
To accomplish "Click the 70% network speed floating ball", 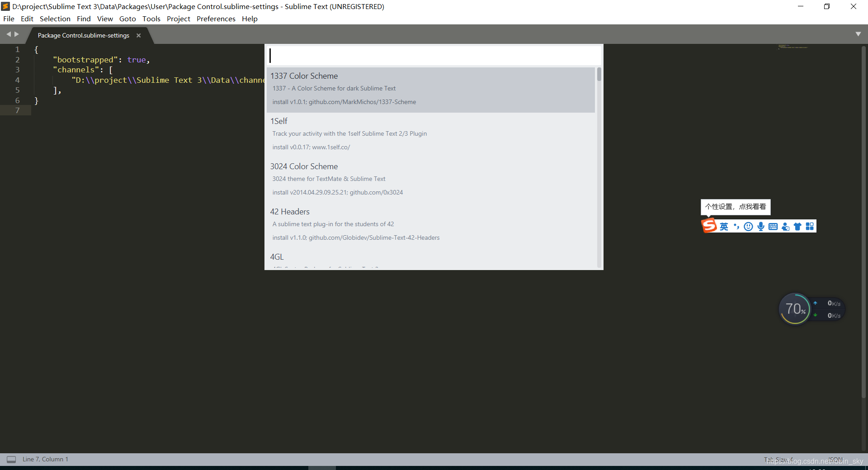I will (795, 309).
